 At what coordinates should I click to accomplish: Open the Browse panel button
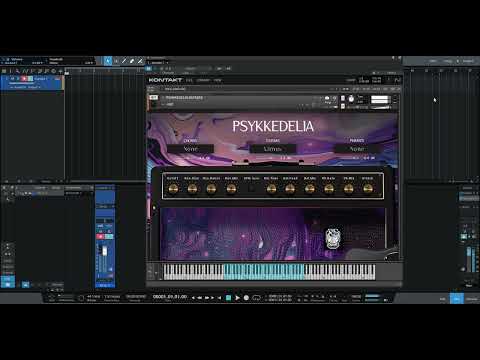pyautogui.click(x=472, y=299)
